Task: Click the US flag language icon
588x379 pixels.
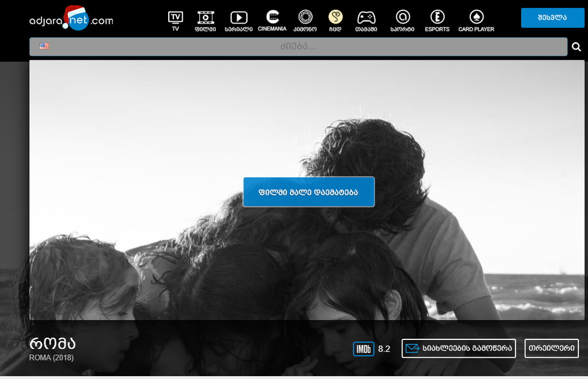Action: point(44,46)
